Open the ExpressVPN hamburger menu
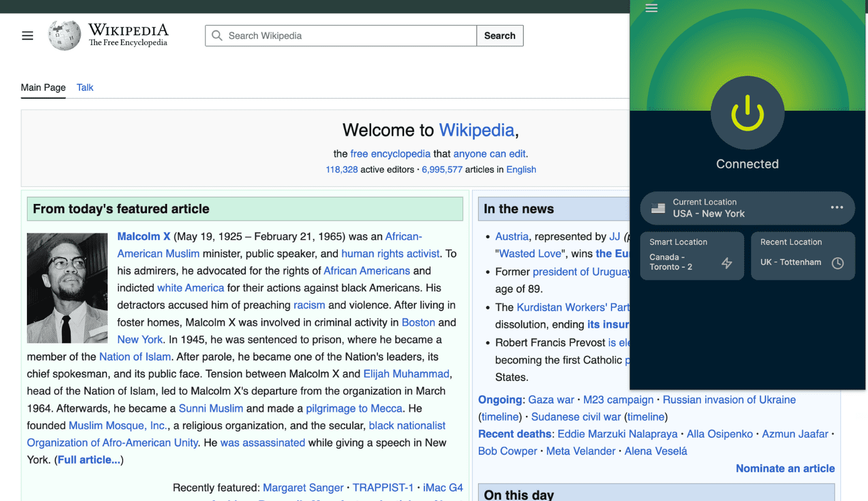868x501 pixels. click(x=651, y=8)
